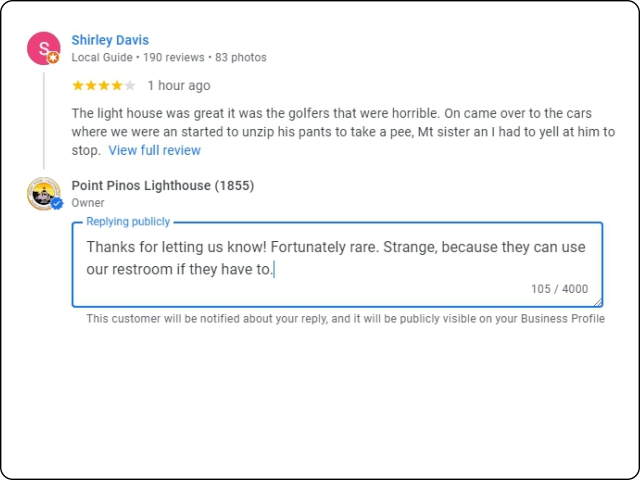Click the review body text paragraph

click(x=343, y=131)
